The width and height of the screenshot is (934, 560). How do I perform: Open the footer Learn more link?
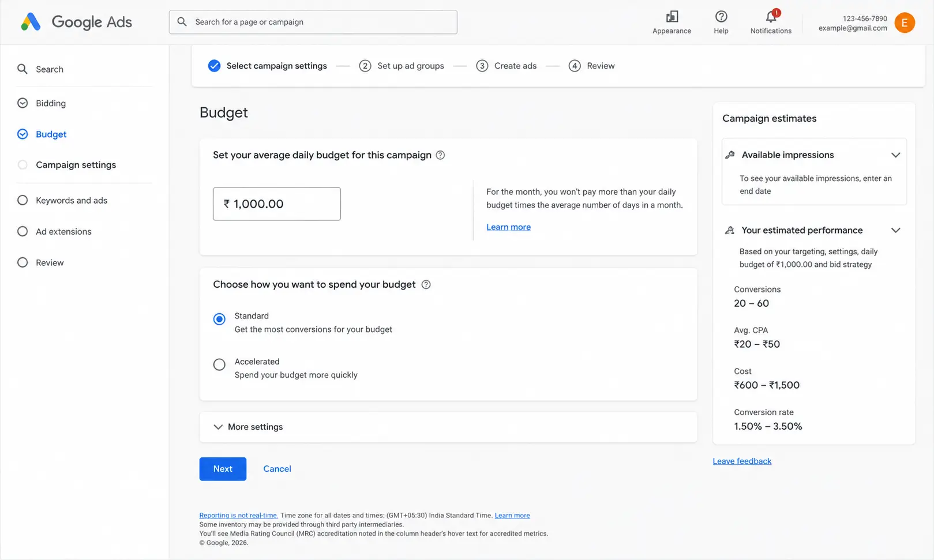pos(512,516)
